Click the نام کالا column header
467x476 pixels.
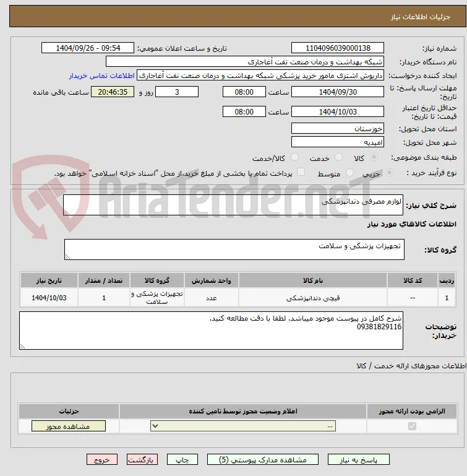click(x=312, y=280)
